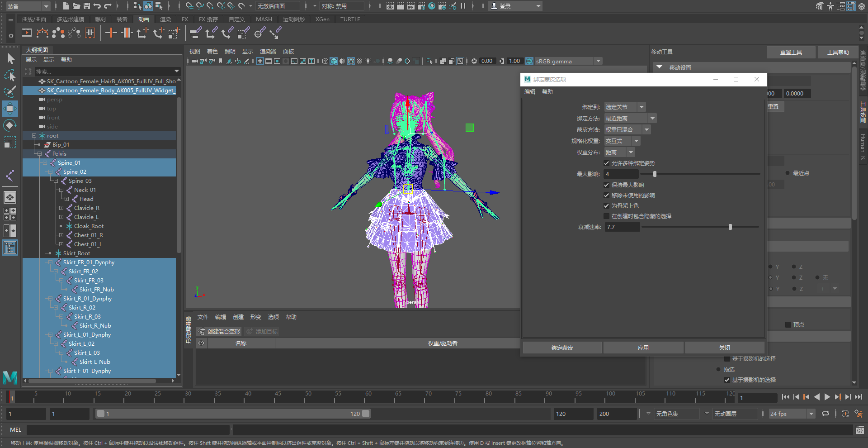The width and height of the screenshot is (868, 448).
Task: Open the FX shelf tab
Action: tap(185, 19)
